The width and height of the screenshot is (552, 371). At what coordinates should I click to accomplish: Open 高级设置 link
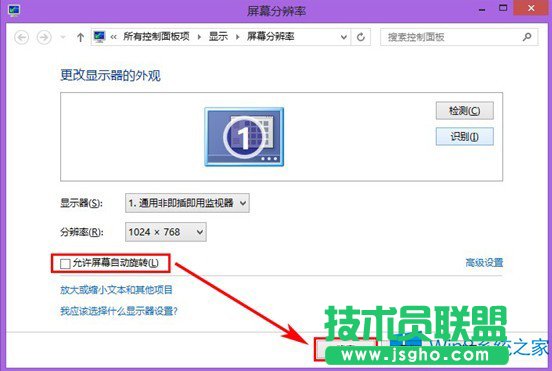click(484, 263)
